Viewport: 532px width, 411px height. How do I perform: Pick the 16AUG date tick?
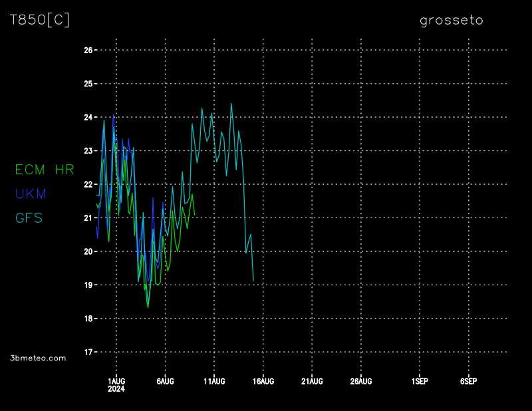pos(263,381)
